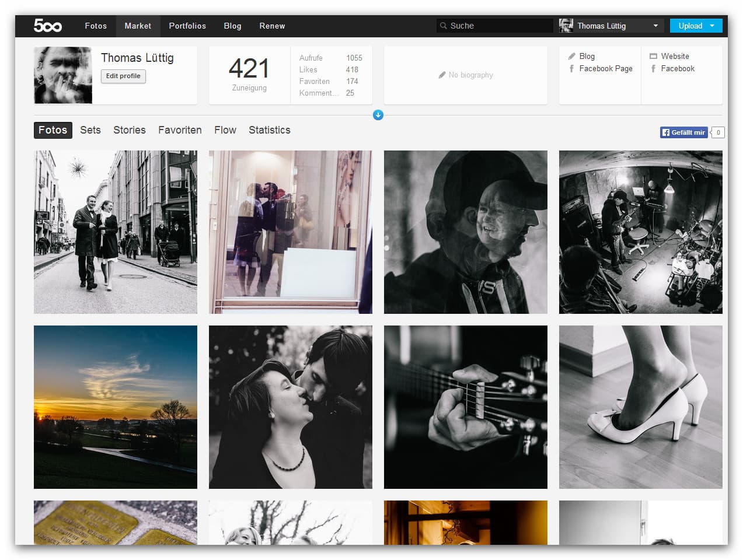Open the sunset landscape photo thumbnail
This screenshot has height=560, width=743.
[116, 407]
